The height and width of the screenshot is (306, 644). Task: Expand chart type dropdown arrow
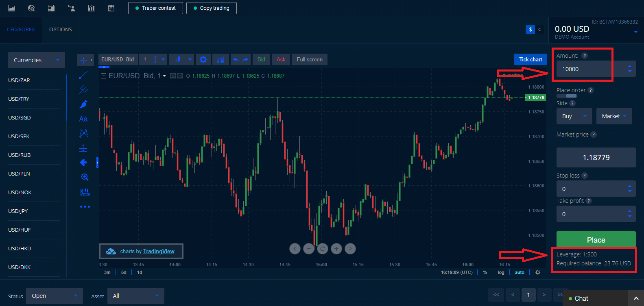190,59
